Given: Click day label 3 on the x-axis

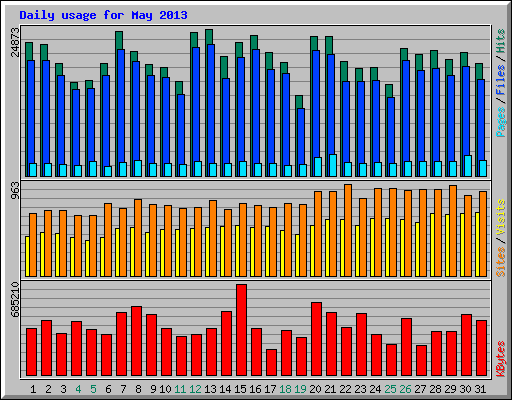Looking at the screenshot, I should click(x=63, y=389).
